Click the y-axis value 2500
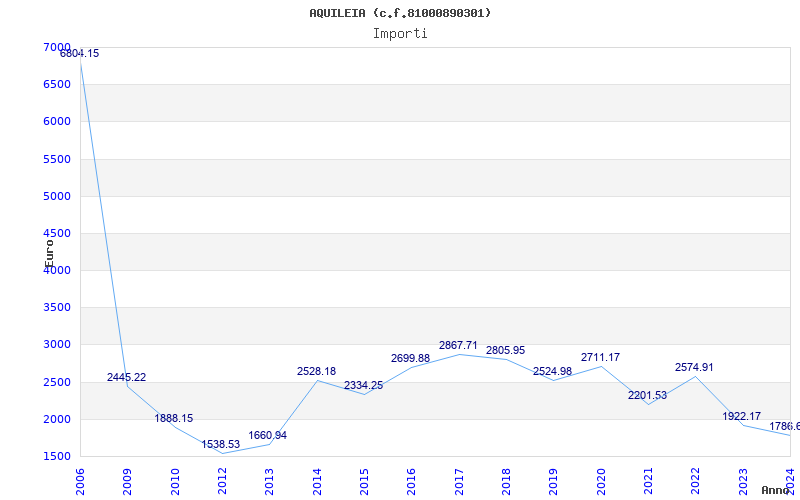Image resolution: width=800 pixels, height=500 pixels. 57,382
